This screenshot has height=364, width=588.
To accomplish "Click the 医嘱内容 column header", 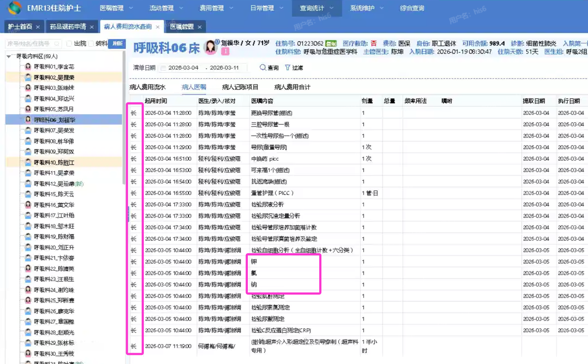I will (262, 101).
